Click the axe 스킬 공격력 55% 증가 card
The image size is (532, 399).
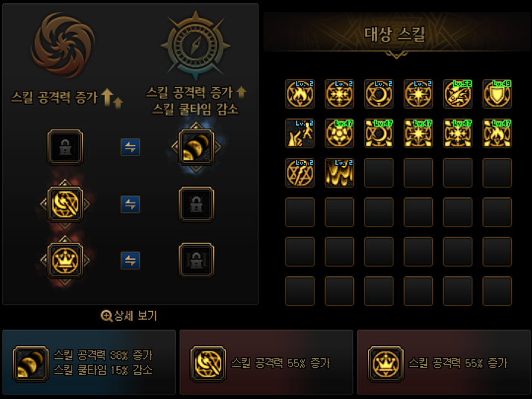[266, 362]
